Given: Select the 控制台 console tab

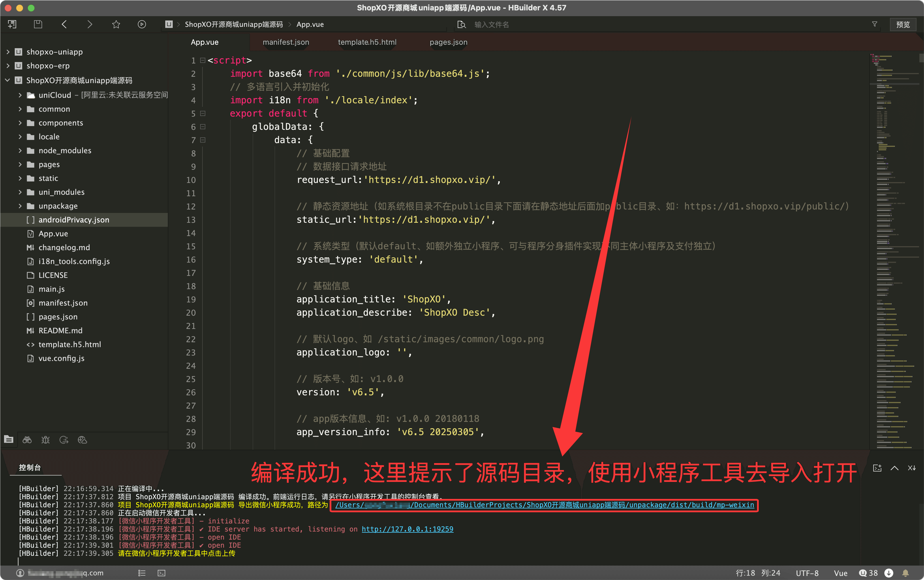Looking at the screenshot, I should point(30,467).
